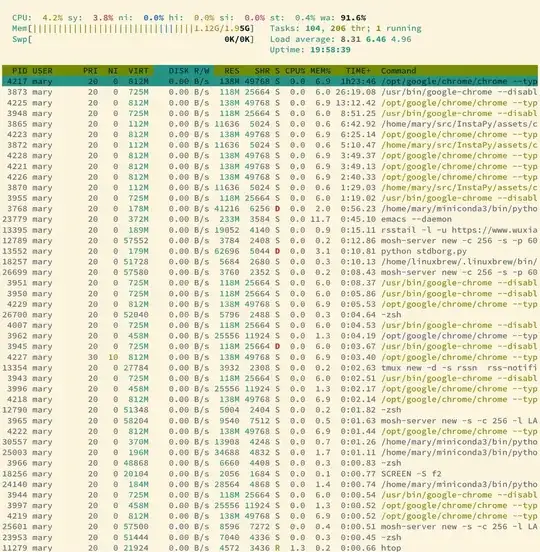
Task: Select process row with PID 3948
Action: [270, 113]
